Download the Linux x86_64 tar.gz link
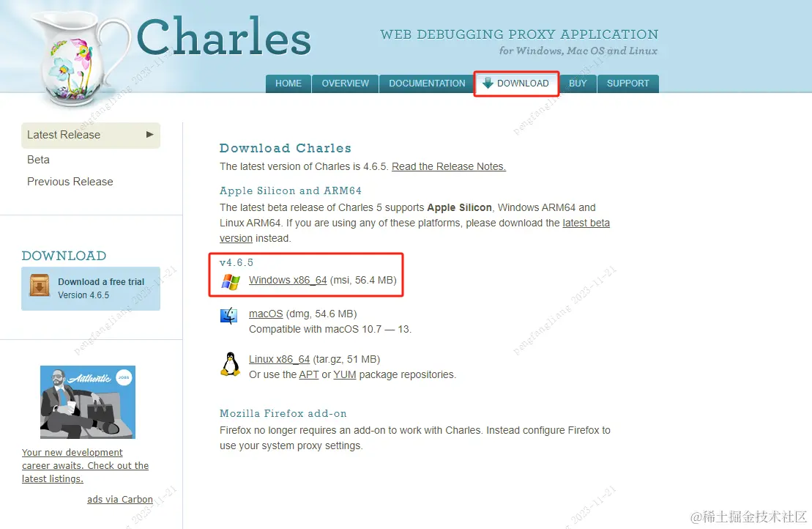 click(x=279, y=359)
